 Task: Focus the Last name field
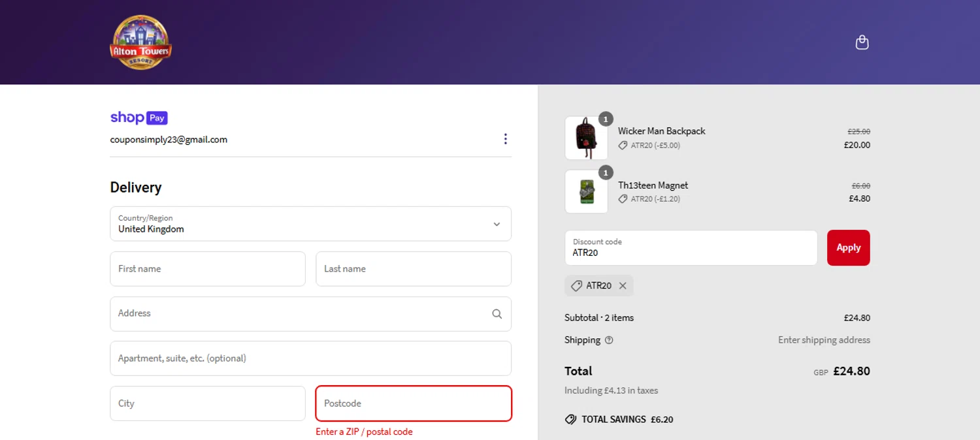click(414, 269)
